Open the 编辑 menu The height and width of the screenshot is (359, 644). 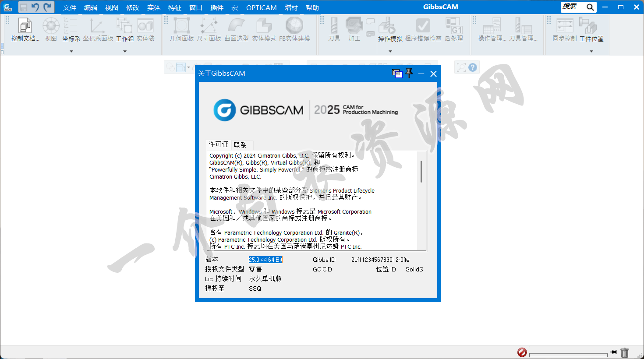coord(91,7)
